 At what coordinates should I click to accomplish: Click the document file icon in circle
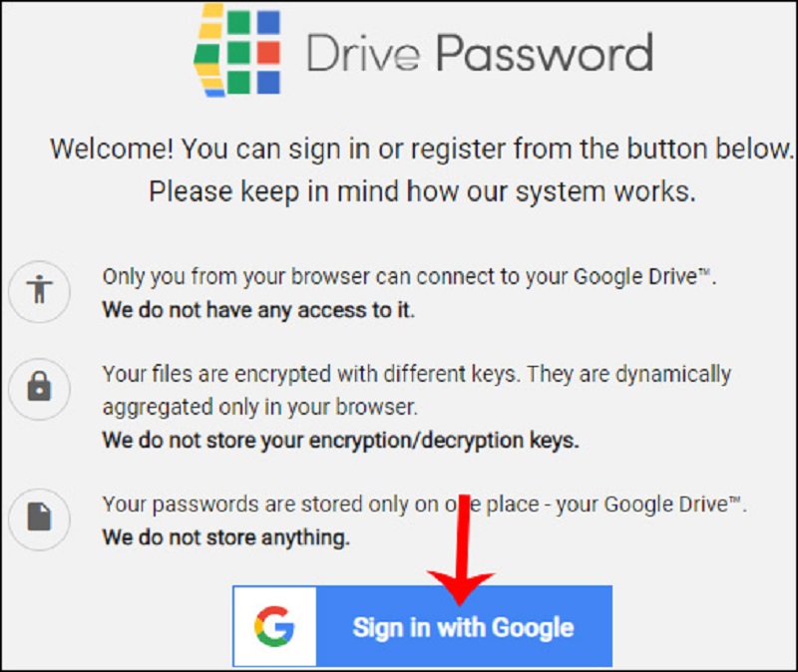(x=40, y=518)
